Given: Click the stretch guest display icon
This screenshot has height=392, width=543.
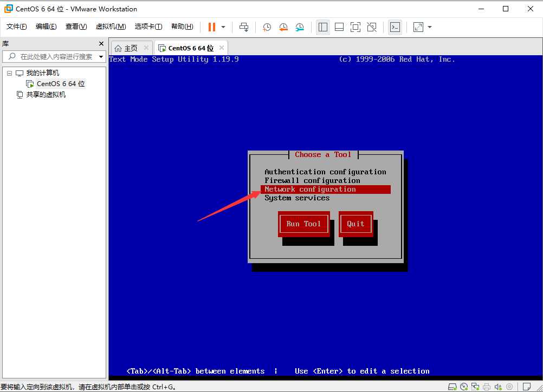Looking at the screenshot, I should (x=418, y=27).
